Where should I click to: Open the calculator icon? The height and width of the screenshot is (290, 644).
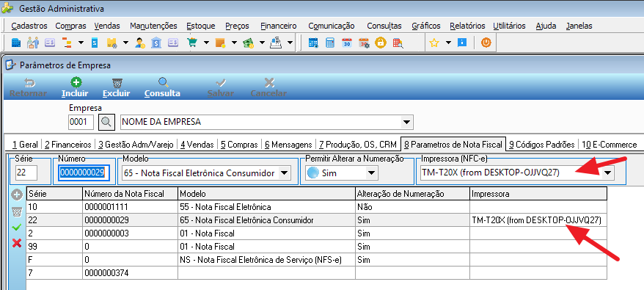click(330, 43)
